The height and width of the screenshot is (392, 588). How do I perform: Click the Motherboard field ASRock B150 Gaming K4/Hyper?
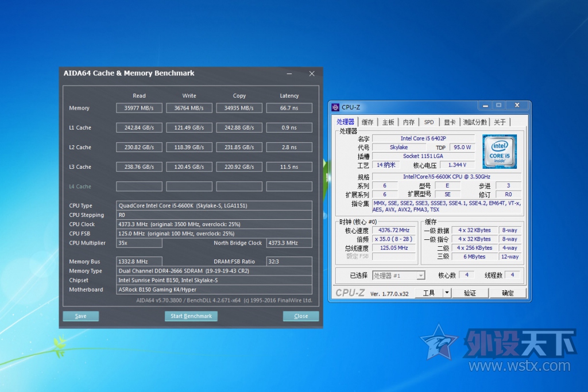coord(214,289)
